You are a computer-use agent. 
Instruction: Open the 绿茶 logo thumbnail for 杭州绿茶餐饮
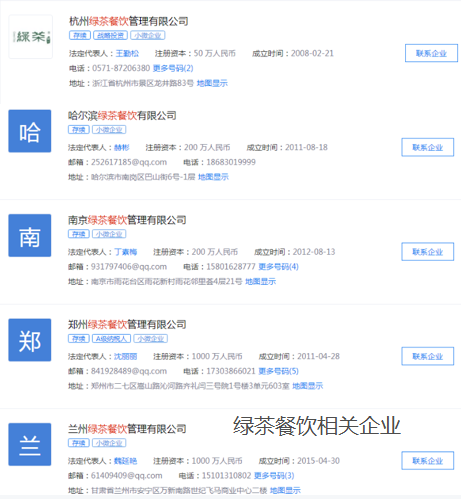point(30,37)
